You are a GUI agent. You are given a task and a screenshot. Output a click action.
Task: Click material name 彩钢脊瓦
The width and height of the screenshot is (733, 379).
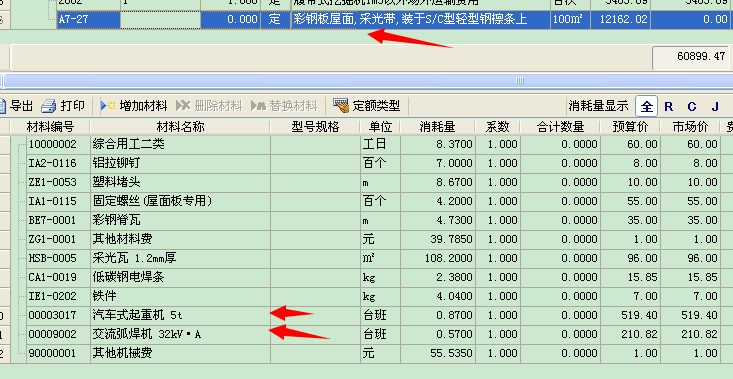pos(116,220)
